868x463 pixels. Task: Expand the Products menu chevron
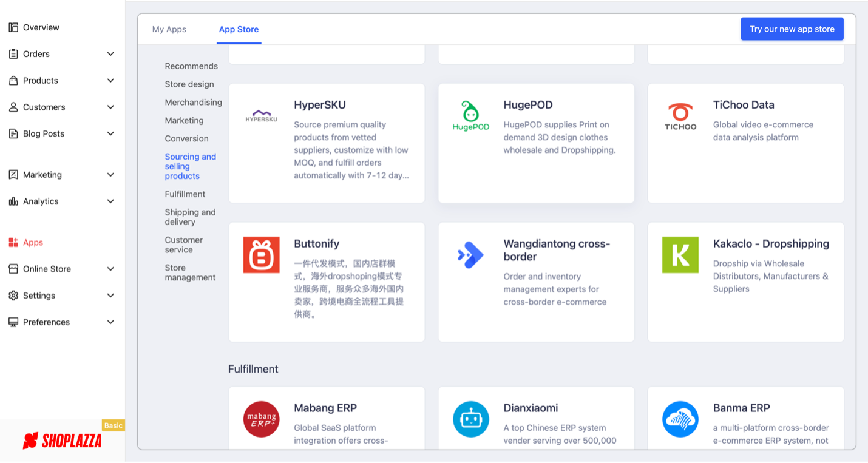(110, 81)
